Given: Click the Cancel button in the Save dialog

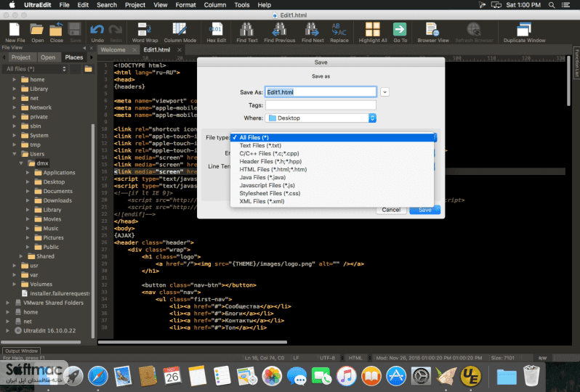Looking at the screenshot, I should 391,210.
